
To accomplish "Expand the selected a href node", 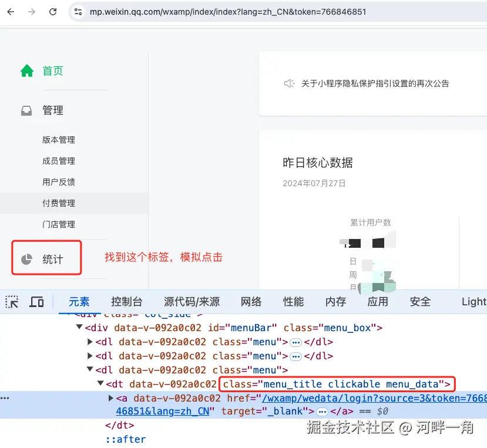I will (110, 398).
